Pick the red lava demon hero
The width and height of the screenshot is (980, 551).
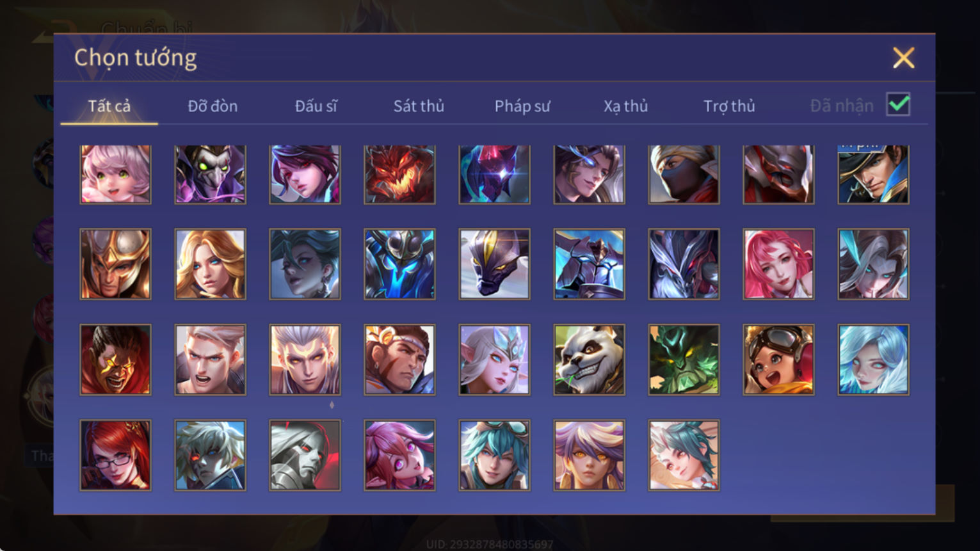(399, 174)
